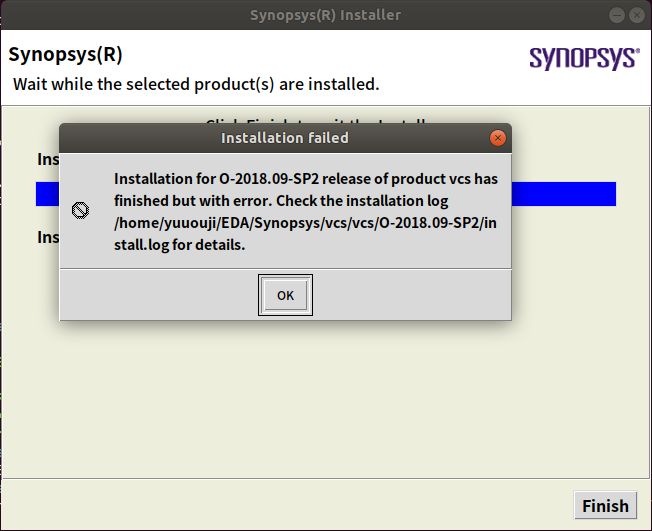Click the "Wait while the selected product(s)" text
Viewport: 652px width, 531px height.
coord(196,84)
